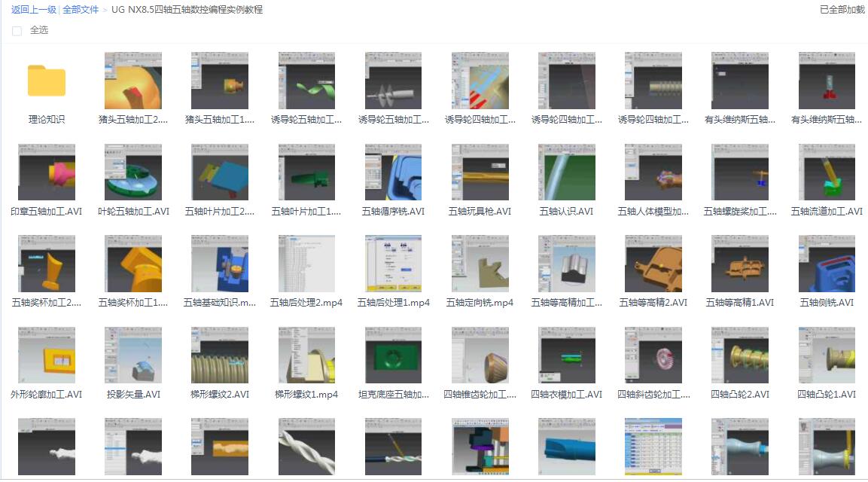Open the 叶轮五轴加工.AVI thumbnail
This screenshot has width=868, height=482.
pyautogui.click(x=133, y=171)
